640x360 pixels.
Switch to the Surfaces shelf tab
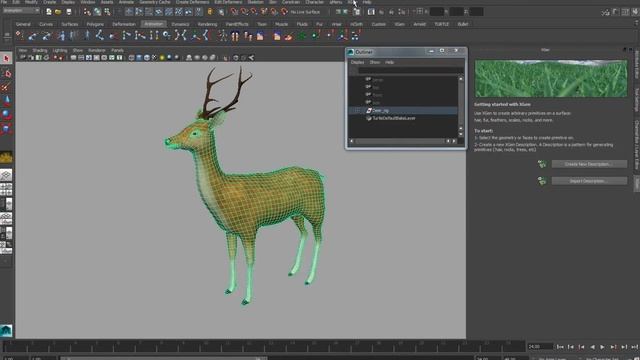(x=70, y=24)
